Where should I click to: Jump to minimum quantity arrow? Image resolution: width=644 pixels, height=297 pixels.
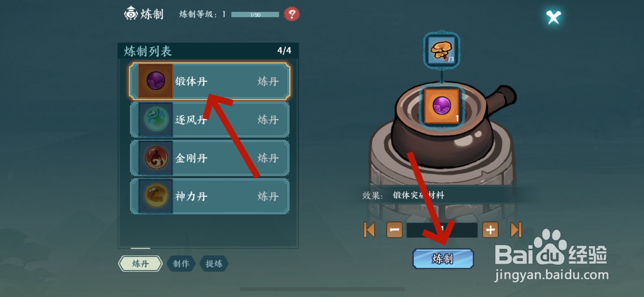click(x=369, y=230)
